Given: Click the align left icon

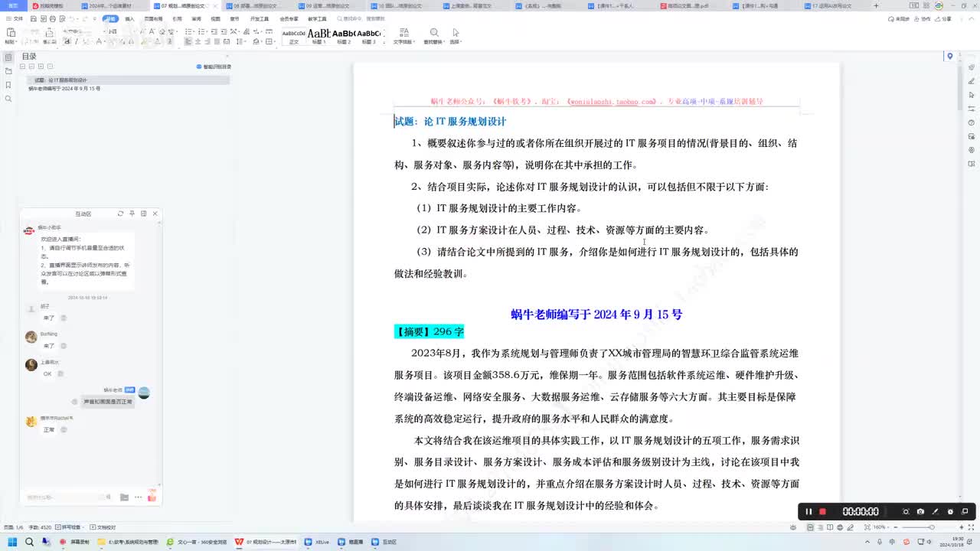Looking at the screenshot, I should click(188, 41).
